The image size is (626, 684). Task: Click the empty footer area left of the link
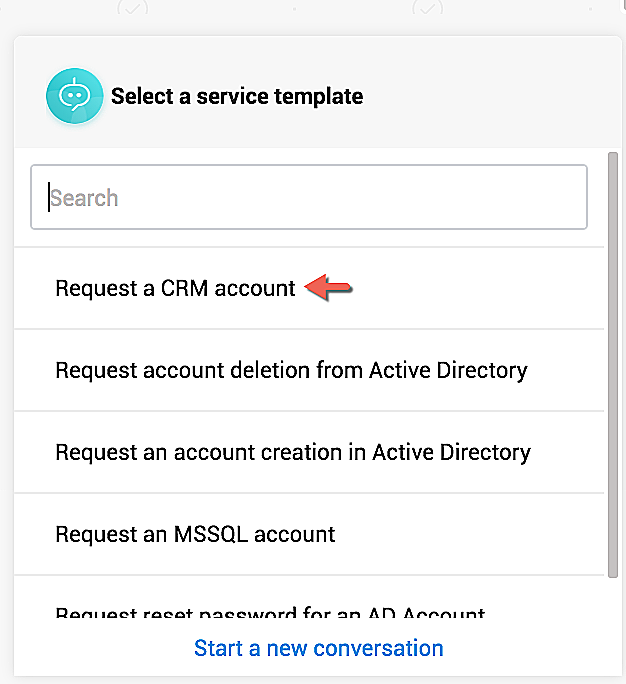pos(100,648)
